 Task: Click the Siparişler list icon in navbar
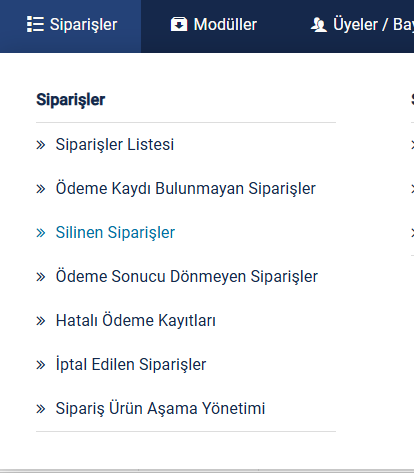point(35,24)
